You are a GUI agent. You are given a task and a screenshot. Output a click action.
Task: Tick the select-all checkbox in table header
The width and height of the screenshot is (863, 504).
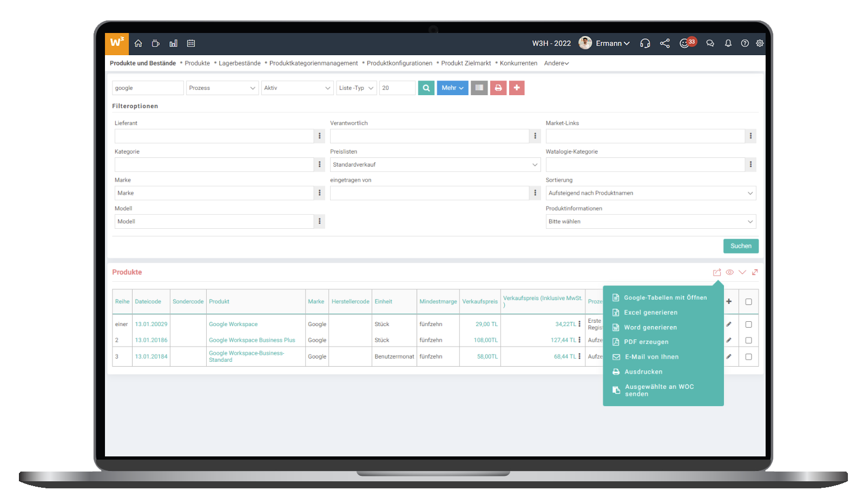(749, 302)
